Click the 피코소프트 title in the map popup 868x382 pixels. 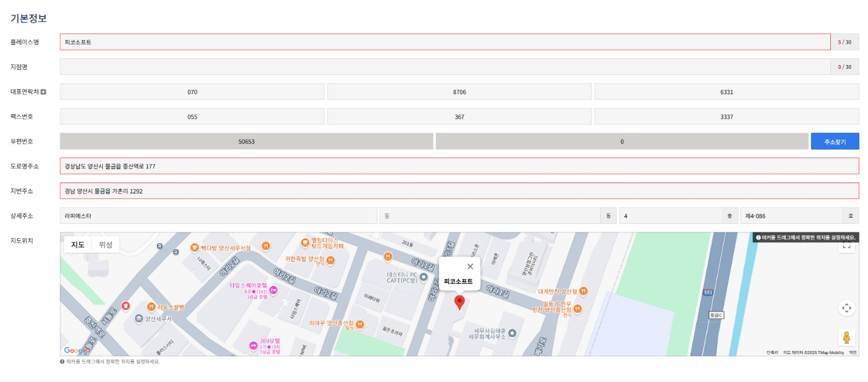coord(458,282)
